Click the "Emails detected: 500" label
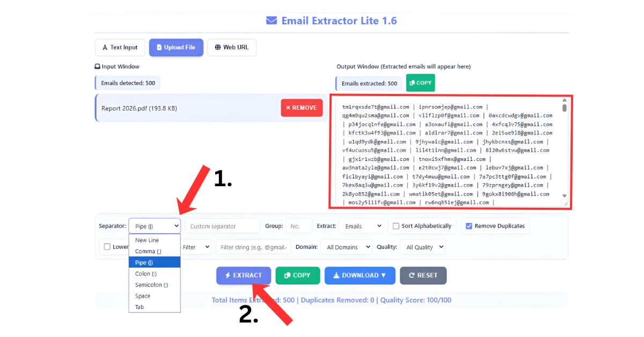 pos(128,83)
